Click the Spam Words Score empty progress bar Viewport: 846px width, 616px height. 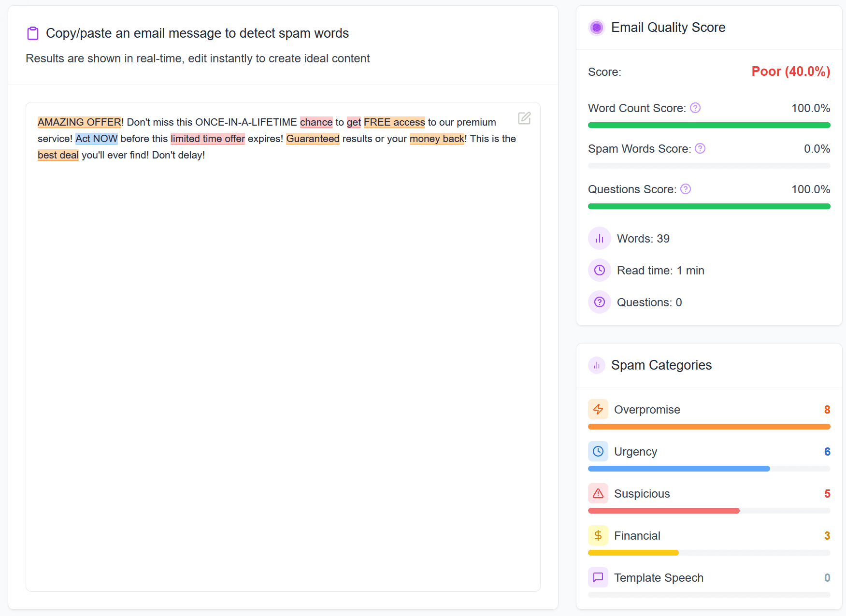(709, 166)
